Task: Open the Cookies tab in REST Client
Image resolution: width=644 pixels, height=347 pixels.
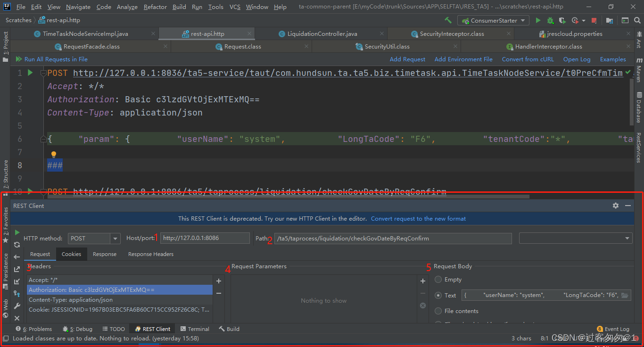Action: (71, 254)
